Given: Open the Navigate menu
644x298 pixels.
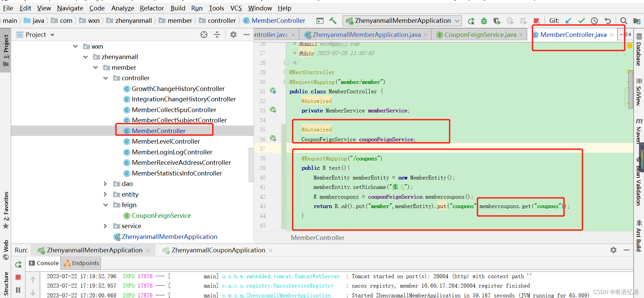Looking at the screenshot, I should [70, 8].
